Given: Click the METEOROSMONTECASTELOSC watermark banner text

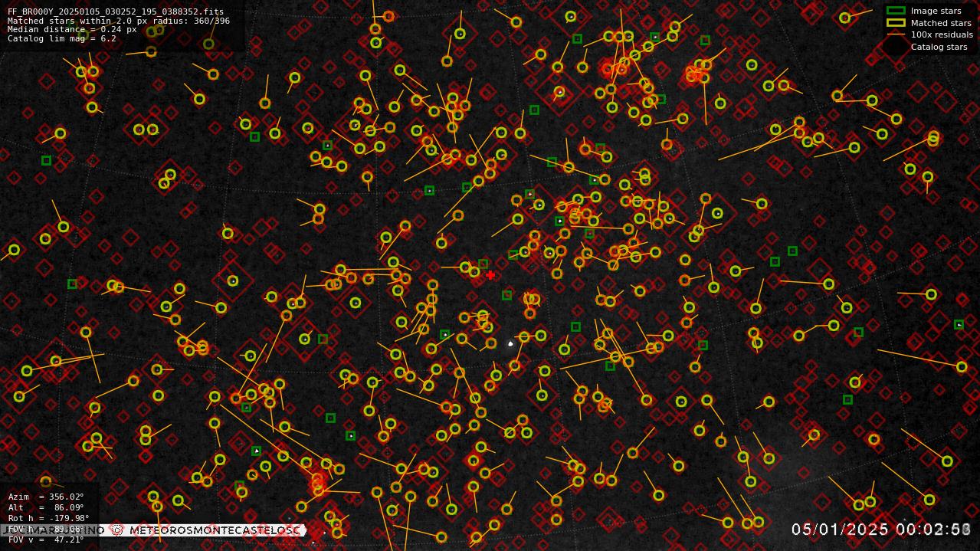Looking at the screenshot, I should click(x=214, y=530).
